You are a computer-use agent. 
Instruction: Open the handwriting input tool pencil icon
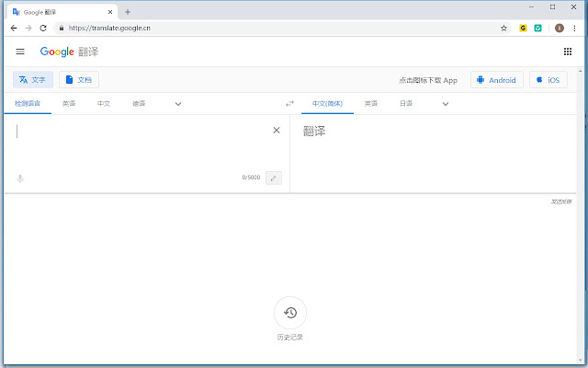click(x=273, y=178)
